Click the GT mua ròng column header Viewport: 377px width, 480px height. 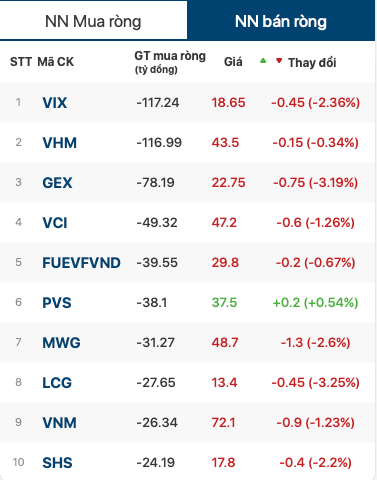coord(170,62)
